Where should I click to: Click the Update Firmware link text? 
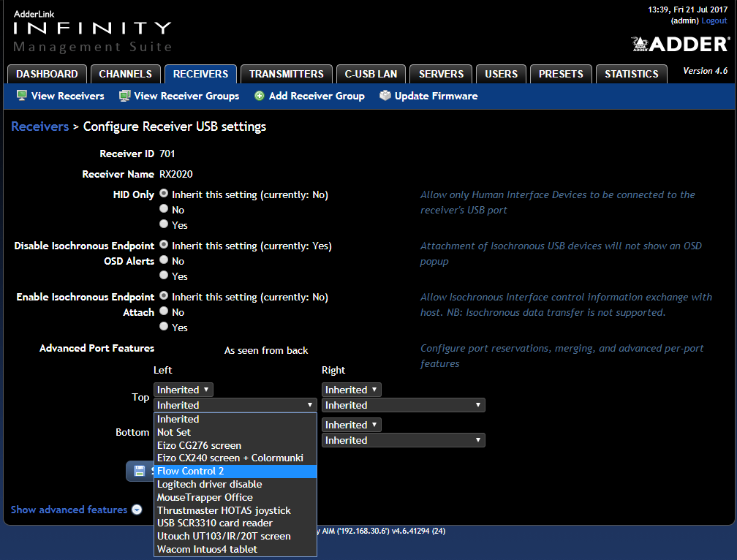coord(436,97)
